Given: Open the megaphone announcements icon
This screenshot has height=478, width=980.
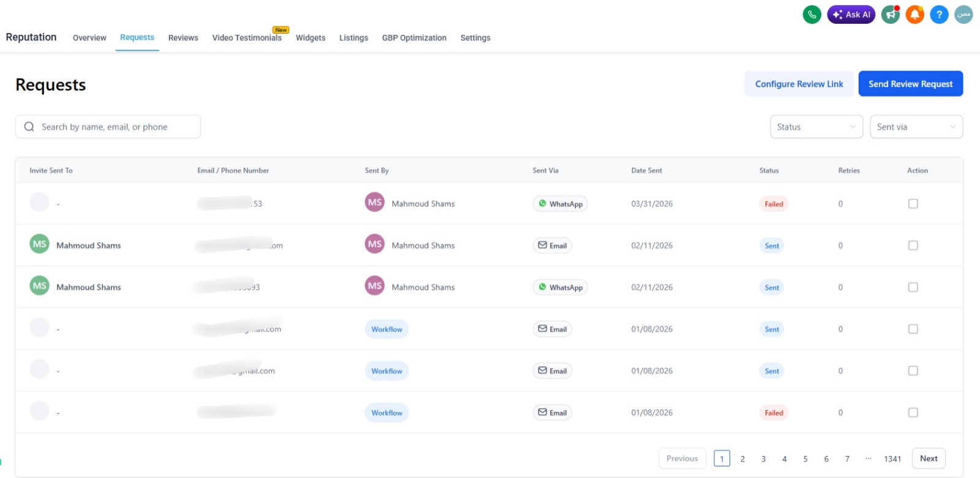Looking at the screenshot, I should click(x=891, y=15).
